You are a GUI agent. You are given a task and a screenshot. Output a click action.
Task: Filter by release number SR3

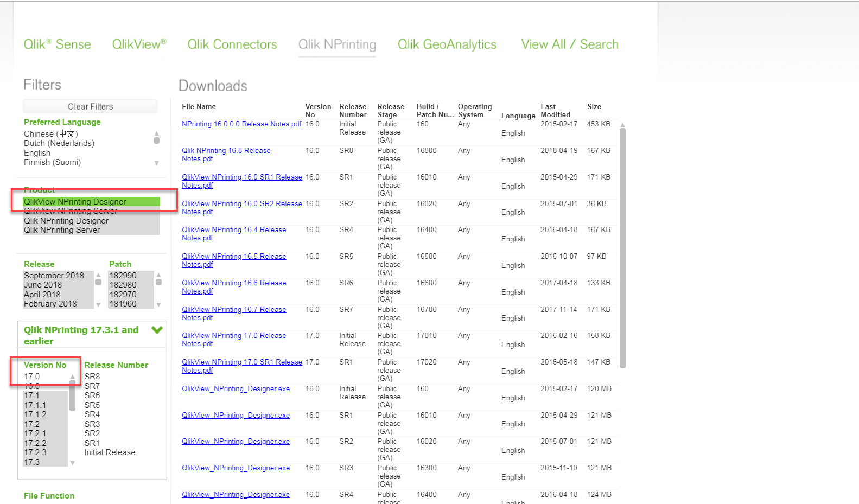(92, 424)
